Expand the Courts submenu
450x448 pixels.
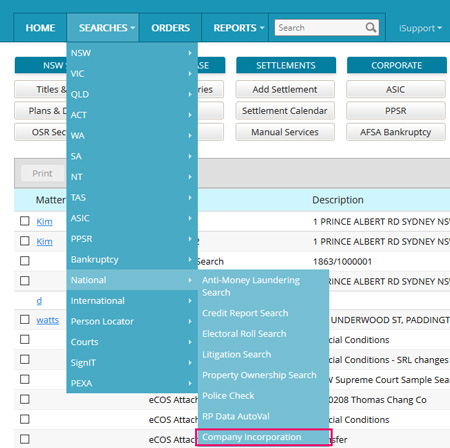pos(132,342)
